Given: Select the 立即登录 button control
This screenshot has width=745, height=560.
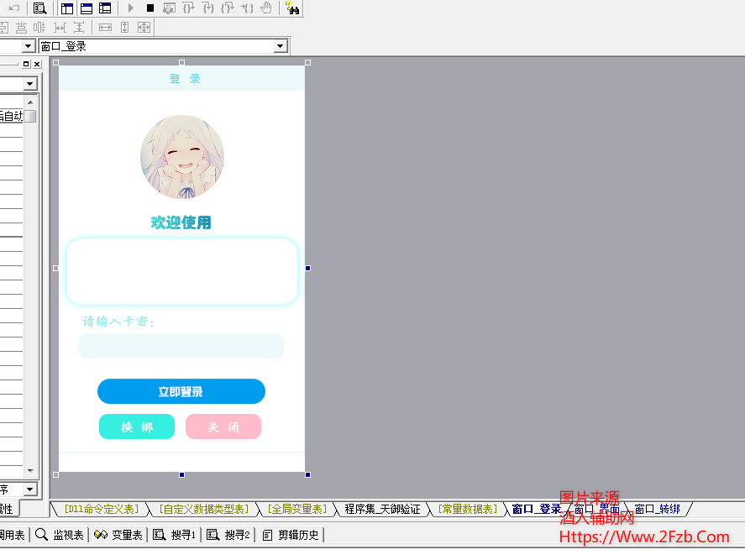Looking at the screenshot, I should 181,391.
